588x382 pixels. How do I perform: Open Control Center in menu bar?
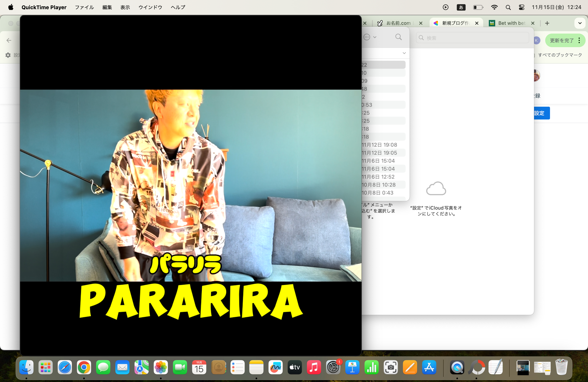click(521, 7)
